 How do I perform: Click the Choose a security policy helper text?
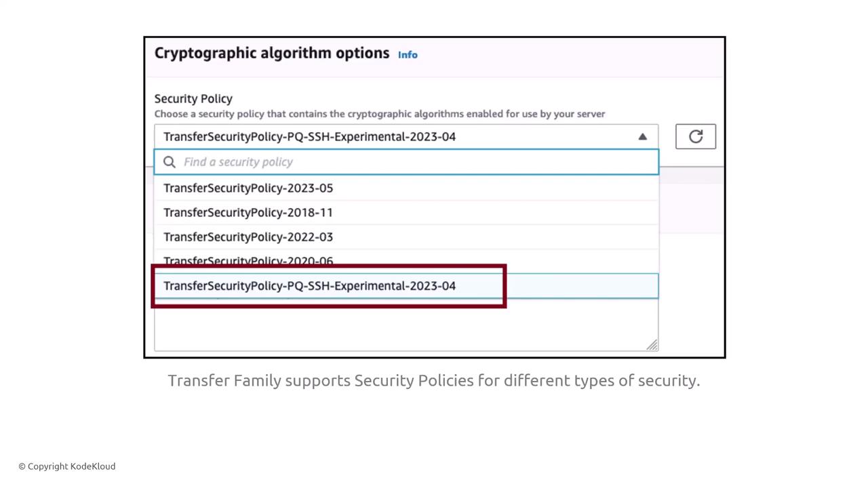(379, 114)
